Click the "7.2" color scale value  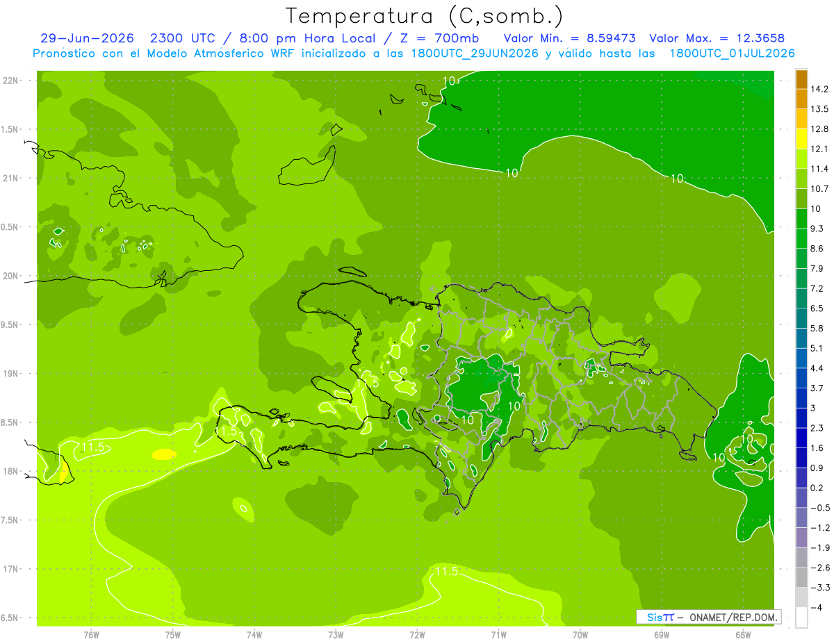point(817,288)
